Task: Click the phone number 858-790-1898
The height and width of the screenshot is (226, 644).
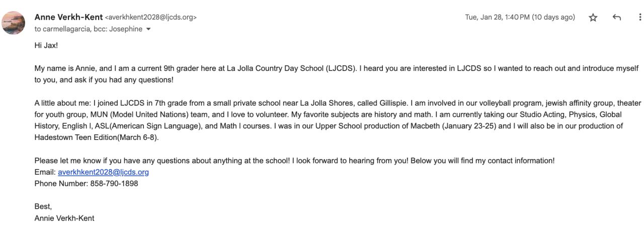Action: click(114, 184)
